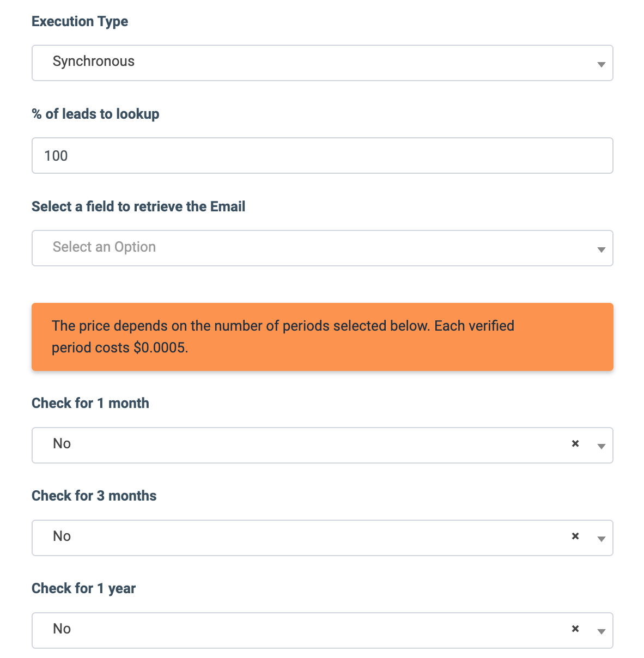Click the 'Execution Type' label
The height and width of the screenshot is (658, 644).
point(80,21)
